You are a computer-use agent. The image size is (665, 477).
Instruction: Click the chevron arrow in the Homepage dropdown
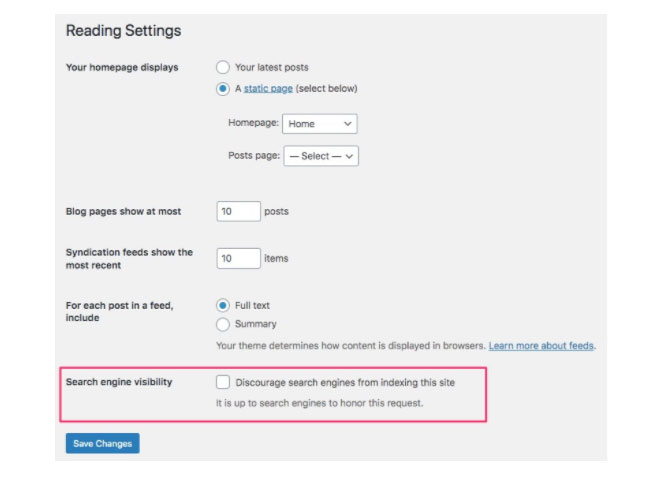click(348, 124)
